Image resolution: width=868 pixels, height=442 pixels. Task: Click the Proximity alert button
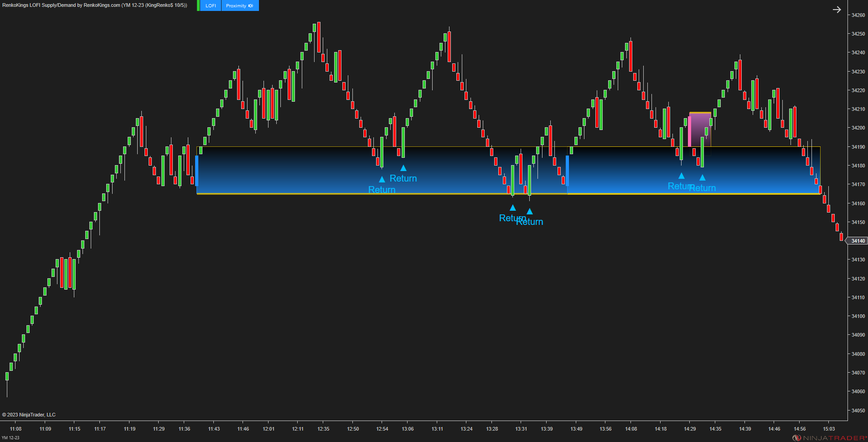click(236, 5)
